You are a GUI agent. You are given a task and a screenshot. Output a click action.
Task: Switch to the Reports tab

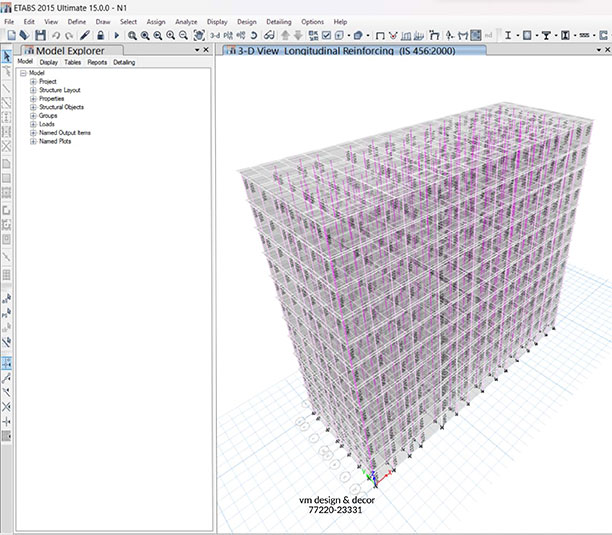[x=97, y=62]
